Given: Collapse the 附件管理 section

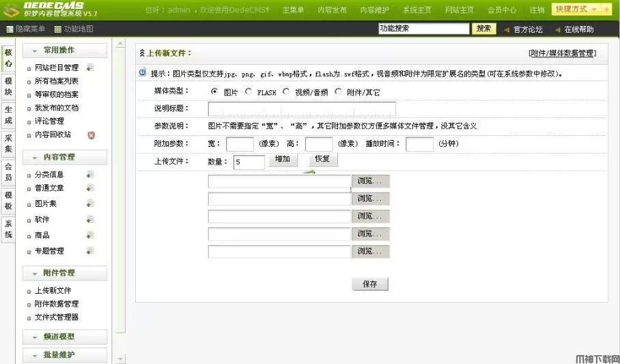Looking at the screenshot, I should click(65, 273).
